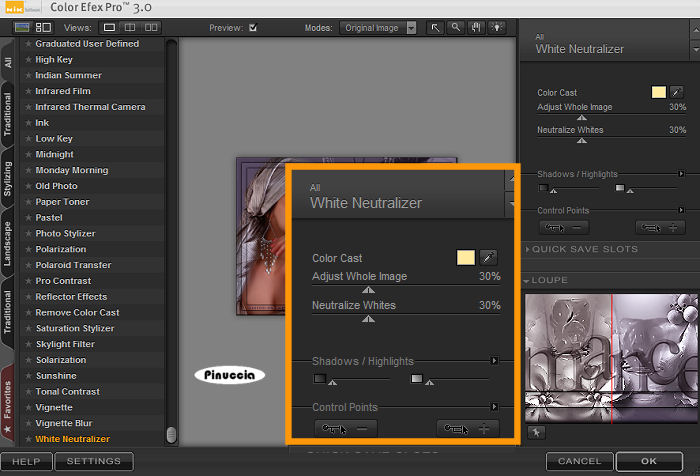
Task: Toggle favorite star for High Key
Action: [x=29, y=59]
